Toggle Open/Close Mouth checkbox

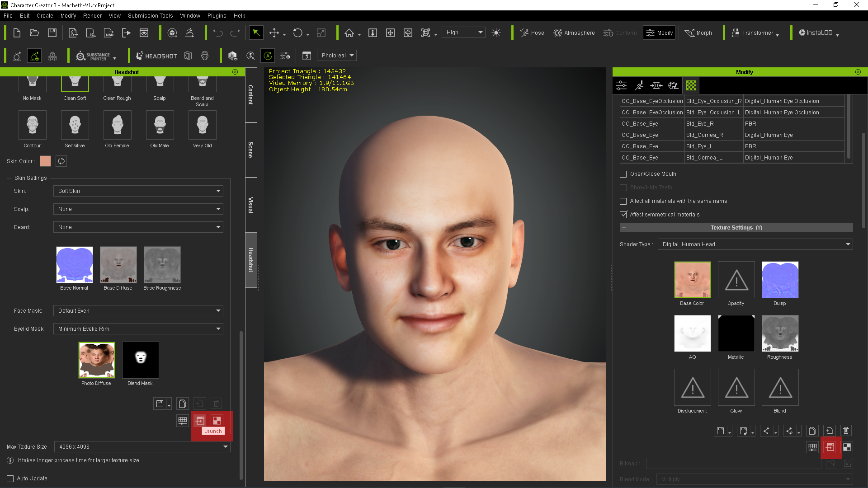(x=623, y=174)
